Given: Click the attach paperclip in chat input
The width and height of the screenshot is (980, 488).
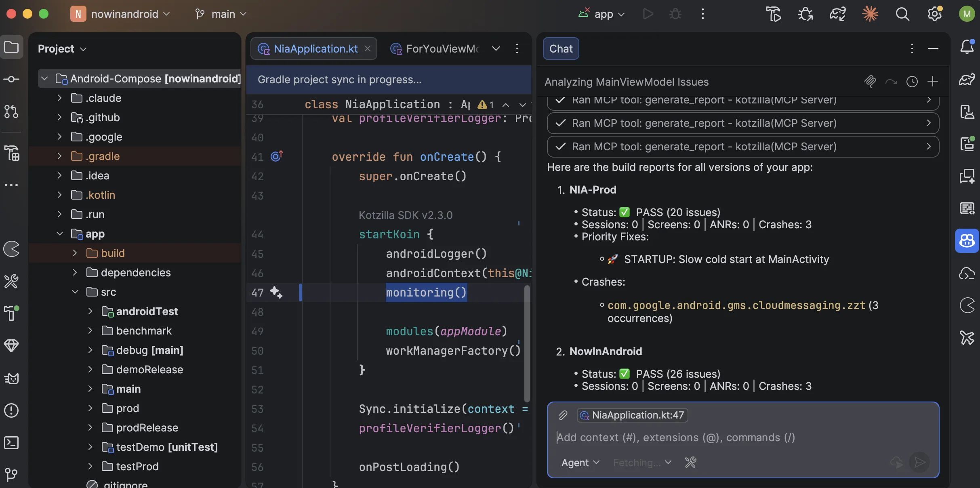Looking at the screenshot, I should 563,415.
